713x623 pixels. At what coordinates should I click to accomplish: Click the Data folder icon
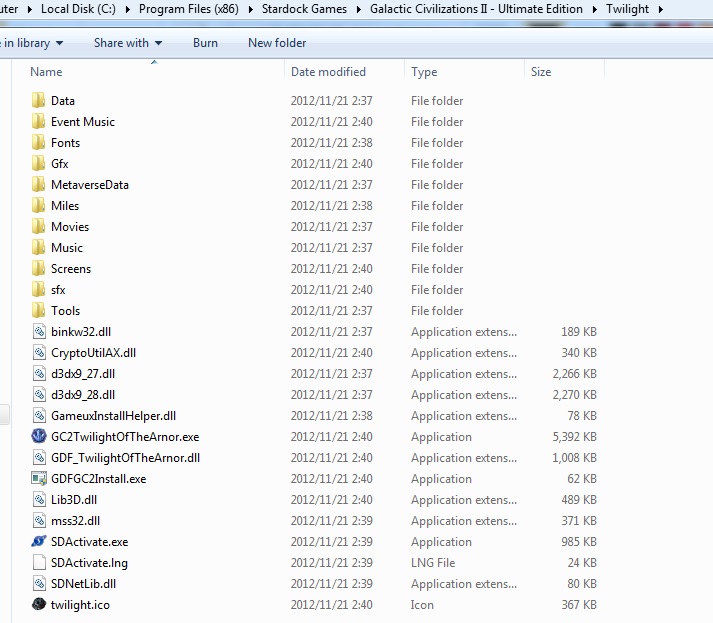point(39,100)
